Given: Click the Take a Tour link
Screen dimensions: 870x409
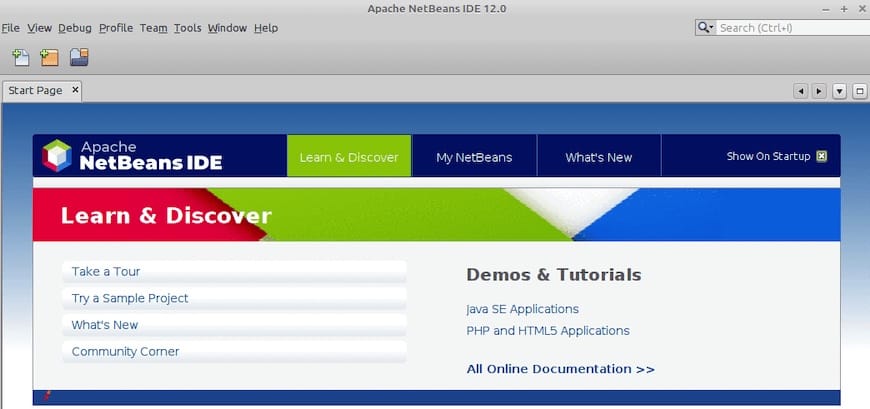Looking at the screenshot, I should (234, 271).
